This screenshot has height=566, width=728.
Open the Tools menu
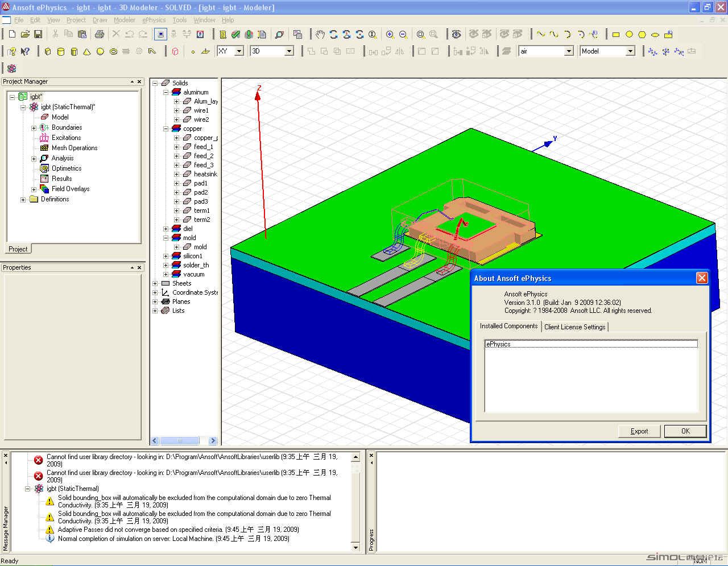tap(180, 20)
